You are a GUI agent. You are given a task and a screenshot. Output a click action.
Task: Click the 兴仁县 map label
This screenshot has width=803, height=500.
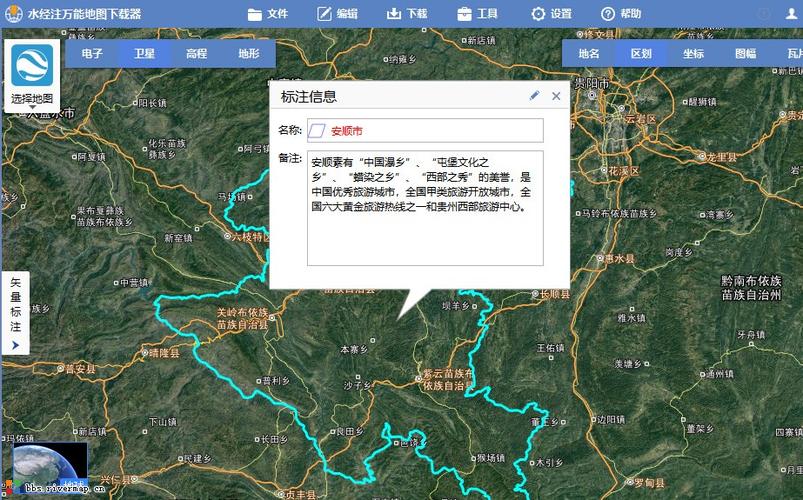pyautogui.click(x=116, y=480)
